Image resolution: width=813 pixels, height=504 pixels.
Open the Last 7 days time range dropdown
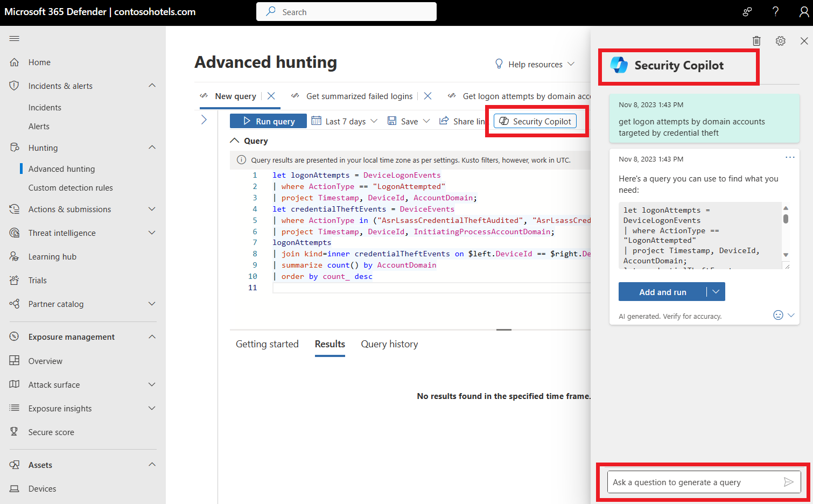coord(345,121)
